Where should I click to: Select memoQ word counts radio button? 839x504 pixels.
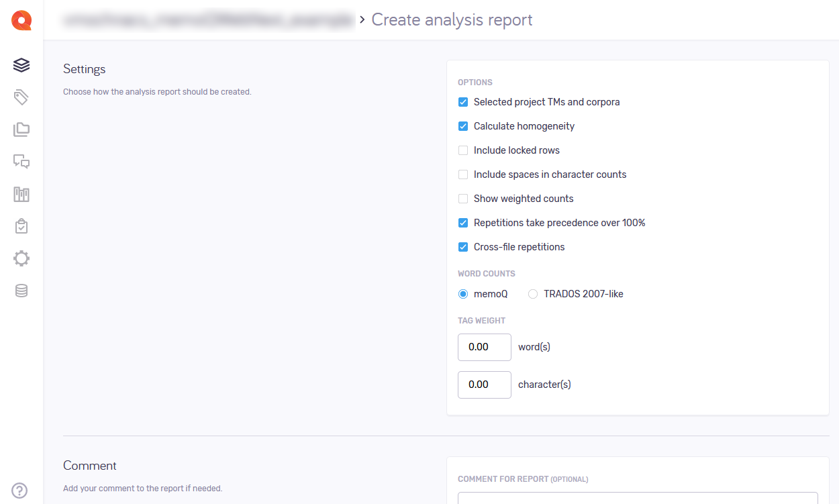coord(463,294)
